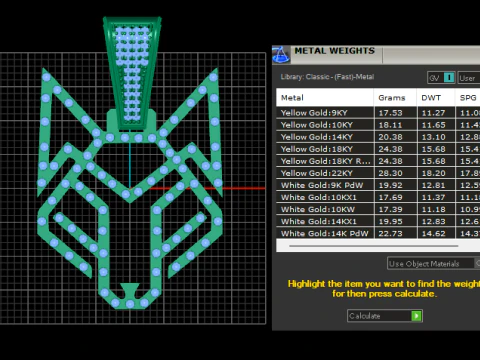Select the White Gold:9K PdW row

point(378,185)
